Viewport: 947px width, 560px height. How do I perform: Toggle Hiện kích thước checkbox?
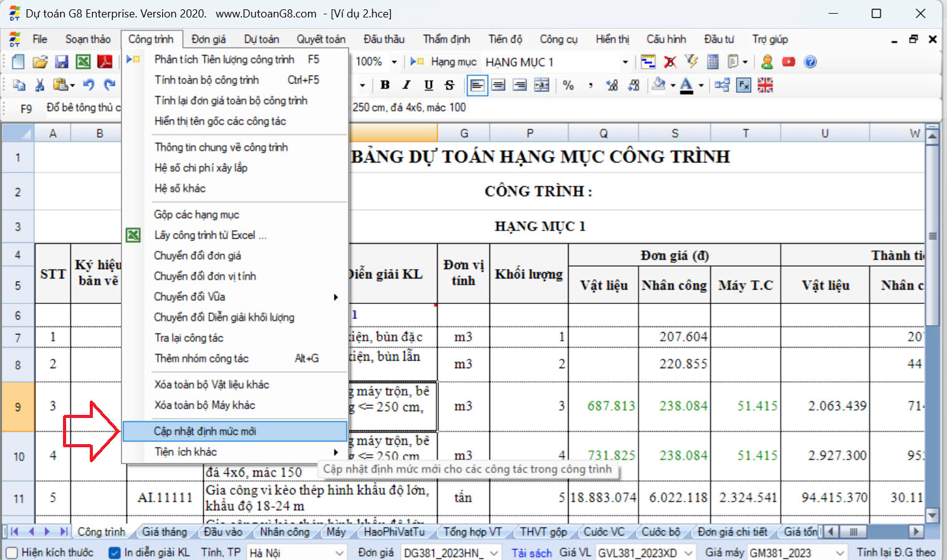tap(11, 553)
